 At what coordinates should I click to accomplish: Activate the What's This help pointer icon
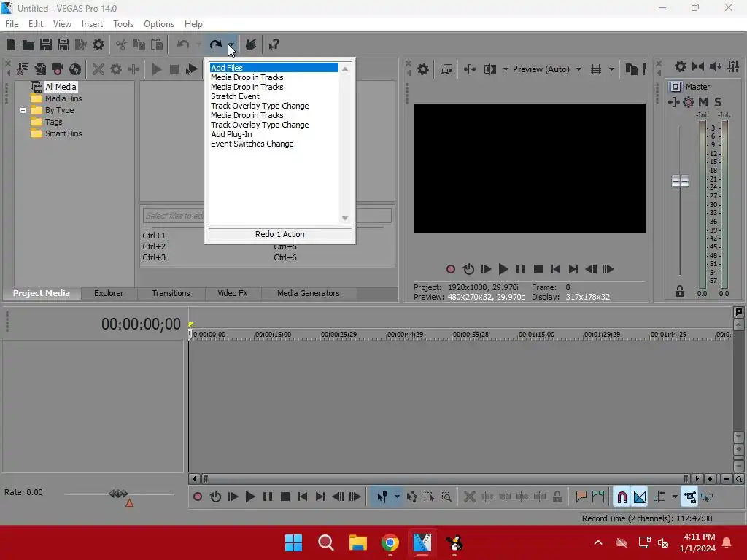click(x=274, y=44)
